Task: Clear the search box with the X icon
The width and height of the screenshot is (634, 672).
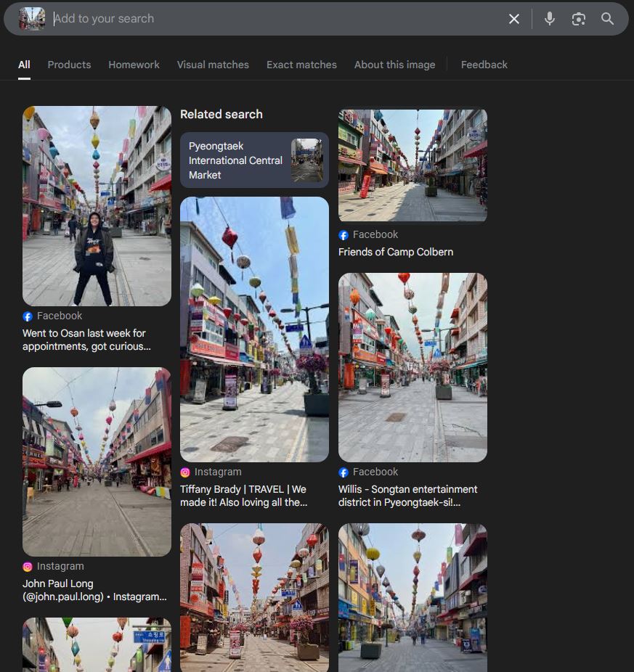Action: (x=514, y=19)
